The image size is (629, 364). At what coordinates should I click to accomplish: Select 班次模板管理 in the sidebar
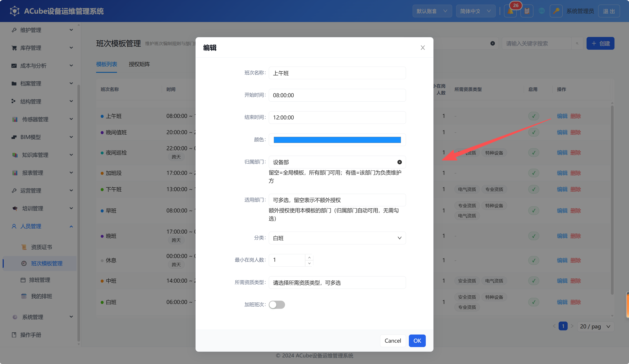tap(40, 263)
